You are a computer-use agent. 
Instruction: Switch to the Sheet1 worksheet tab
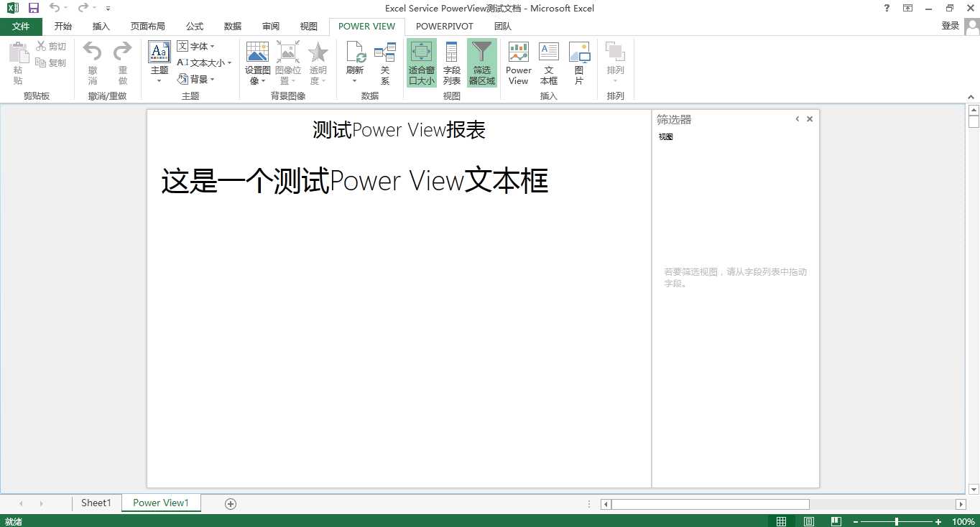click(x=96, y=503)
